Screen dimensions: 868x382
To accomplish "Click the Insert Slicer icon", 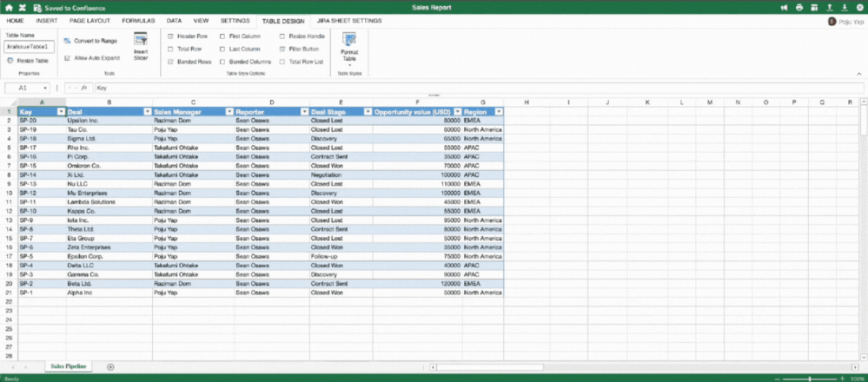I will point(141,39).
